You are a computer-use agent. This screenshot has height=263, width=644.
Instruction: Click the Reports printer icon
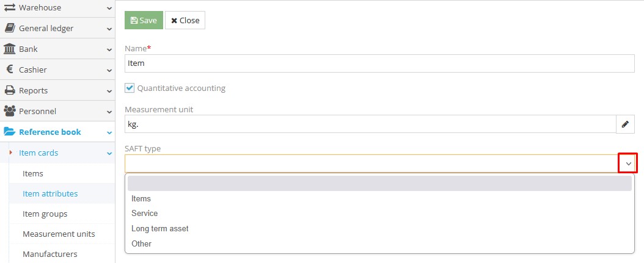pyautogui.click(x=9, y=90)
